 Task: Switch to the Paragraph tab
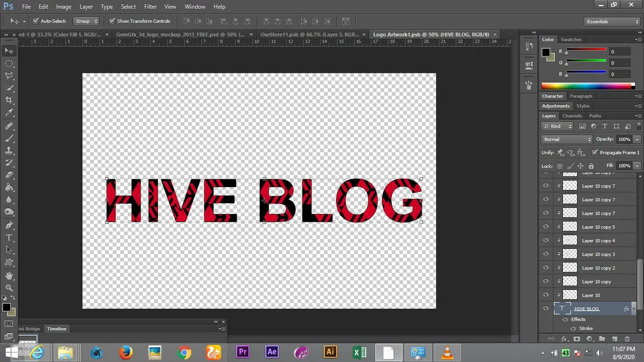pos(581,96)
